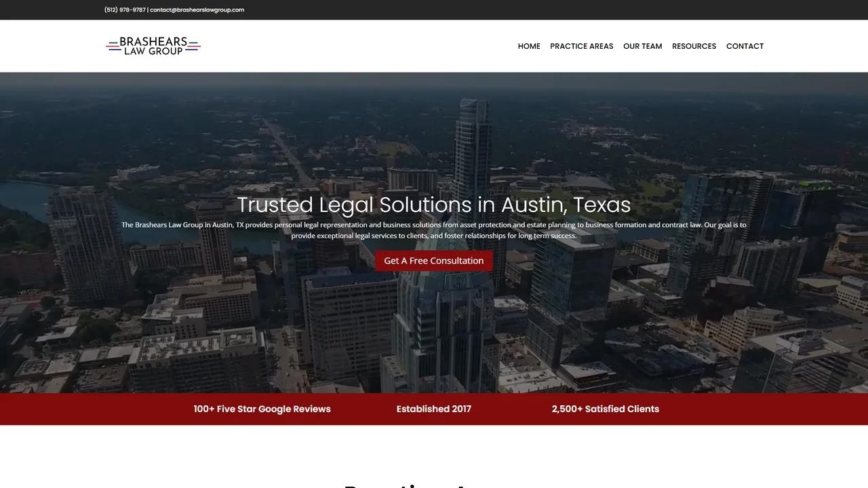Click the contact@brashearslawgroup.com email link
This screenshot has width=868, height=488.
click(197, 9)
